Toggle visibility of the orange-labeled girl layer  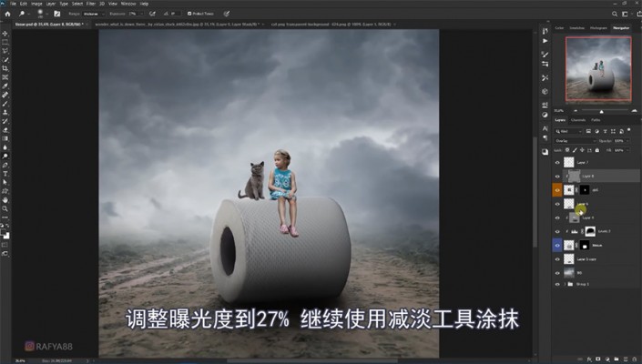[557, 190]
